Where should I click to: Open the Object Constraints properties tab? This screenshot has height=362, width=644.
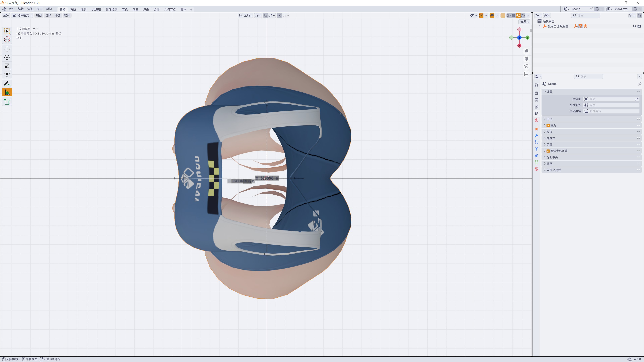tap(536, 156)
